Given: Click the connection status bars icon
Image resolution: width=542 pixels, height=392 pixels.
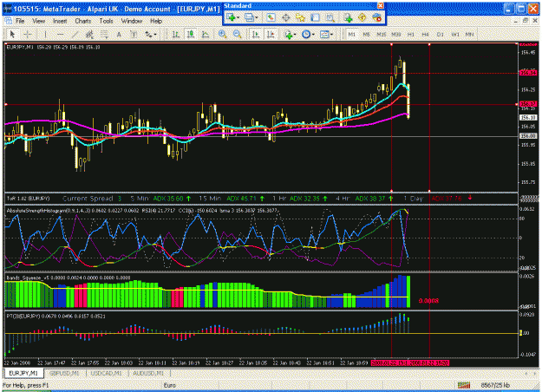Looking at the screenshot, I should click(464, 385).
